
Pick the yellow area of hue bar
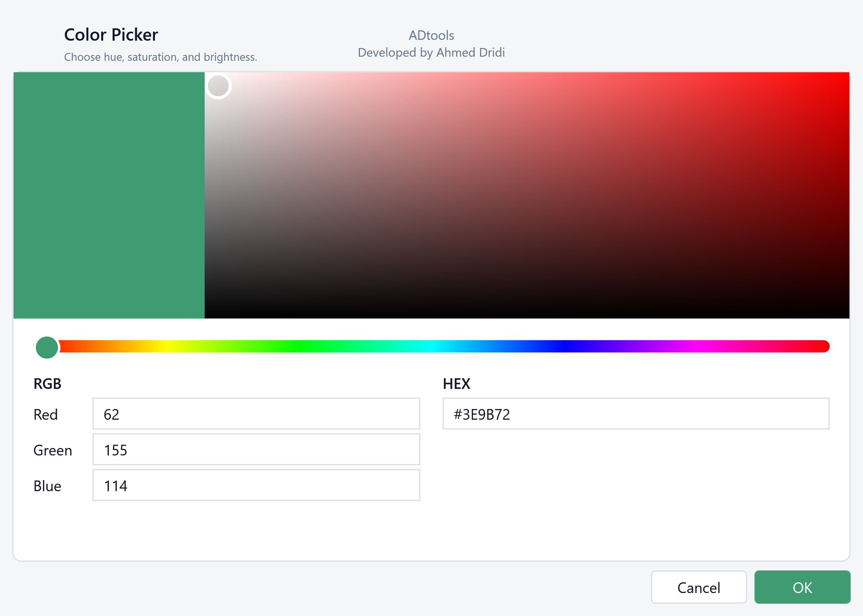166,346
